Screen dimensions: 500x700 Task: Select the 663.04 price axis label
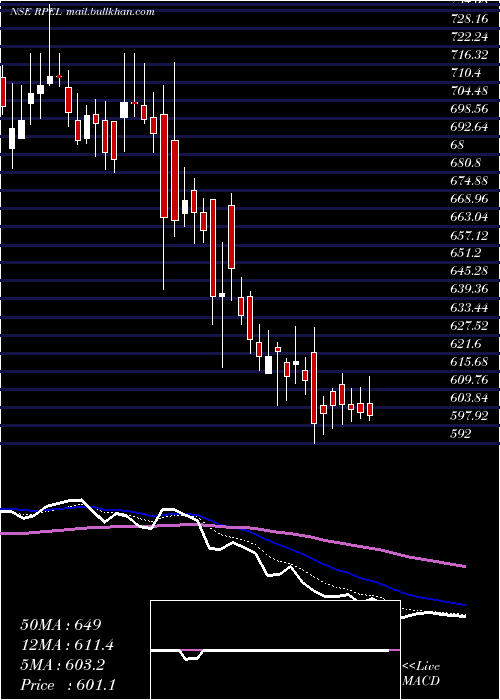(469, 217)
